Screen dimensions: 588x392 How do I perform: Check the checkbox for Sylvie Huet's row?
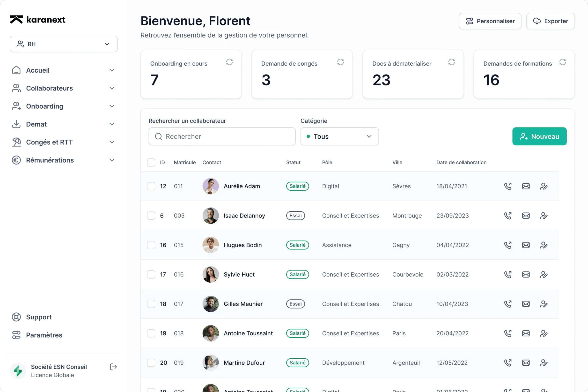(x=151, y=274)
